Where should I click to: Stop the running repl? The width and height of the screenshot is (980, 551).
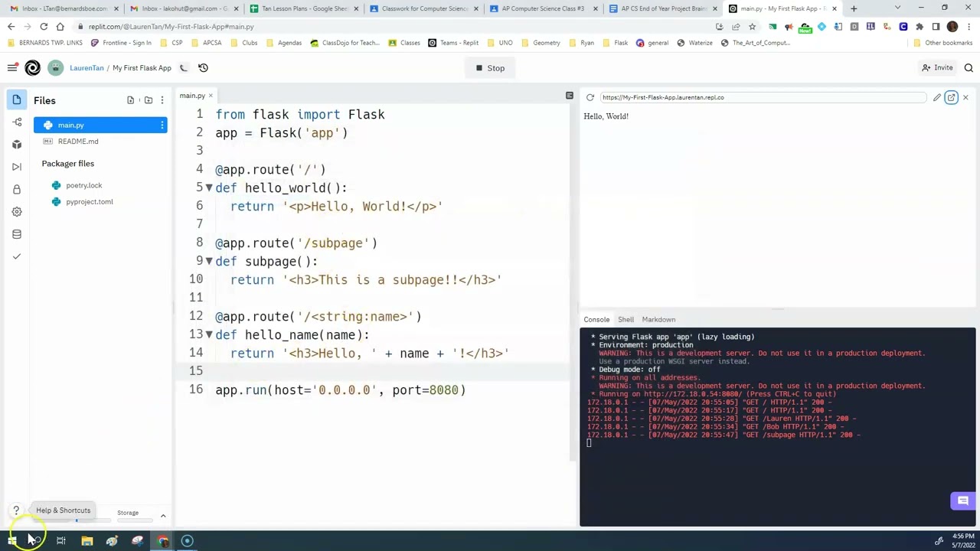tap(490, 68)
